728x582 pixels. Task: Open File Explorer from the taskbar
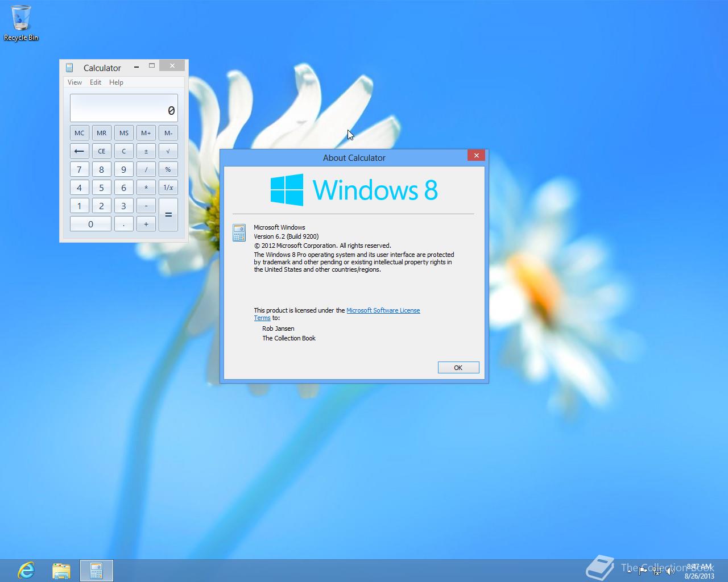61,570
